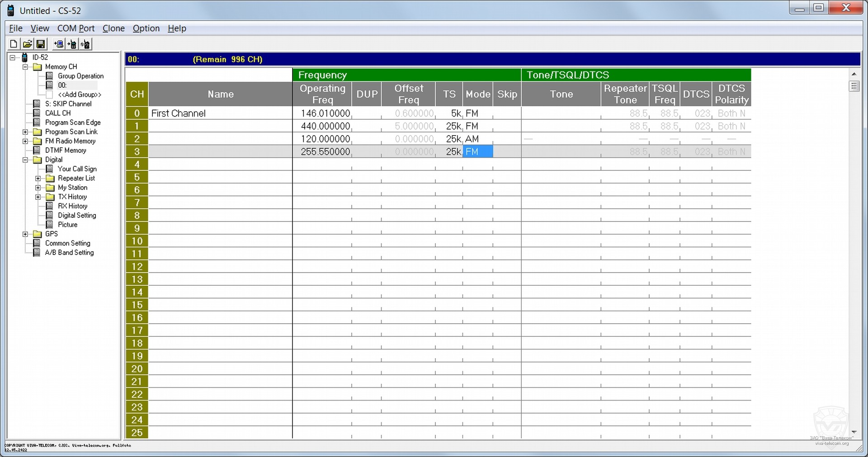Expand the GPS folder node
Screen dimensions: 868x457
pyautogui.click(x=25, y=234)
